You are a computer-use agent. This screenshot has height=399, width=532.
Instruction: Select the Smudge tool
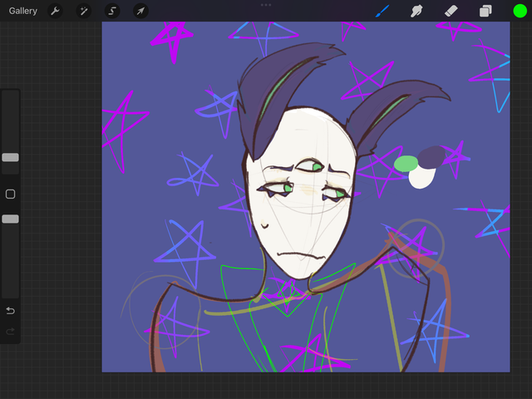[416, 11]
